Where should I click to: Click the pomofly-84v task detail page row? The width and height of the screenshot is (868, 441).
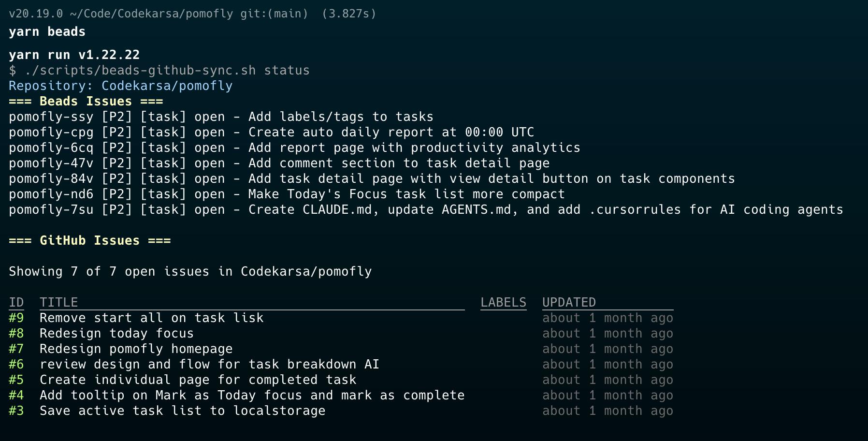point(372,179)
